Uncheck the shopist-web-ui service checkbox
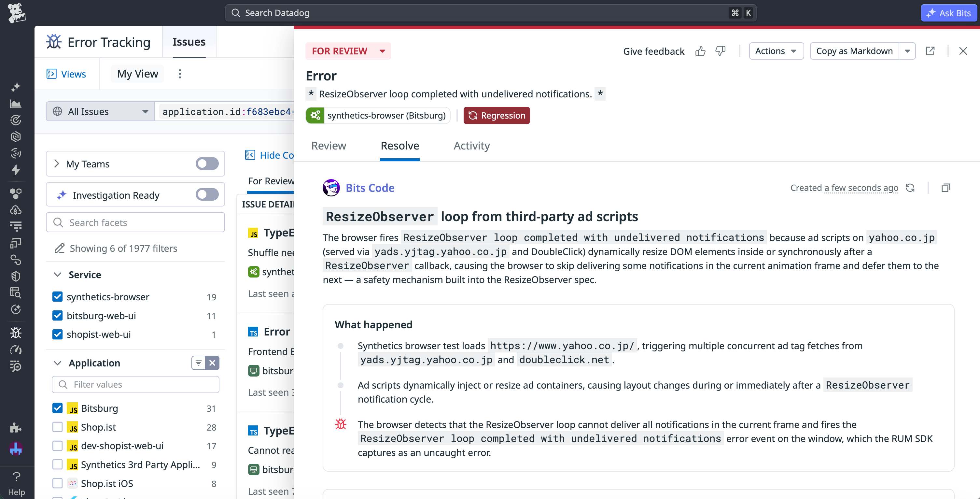Screen dimensions: 980x499 click(x=57, y=335)
